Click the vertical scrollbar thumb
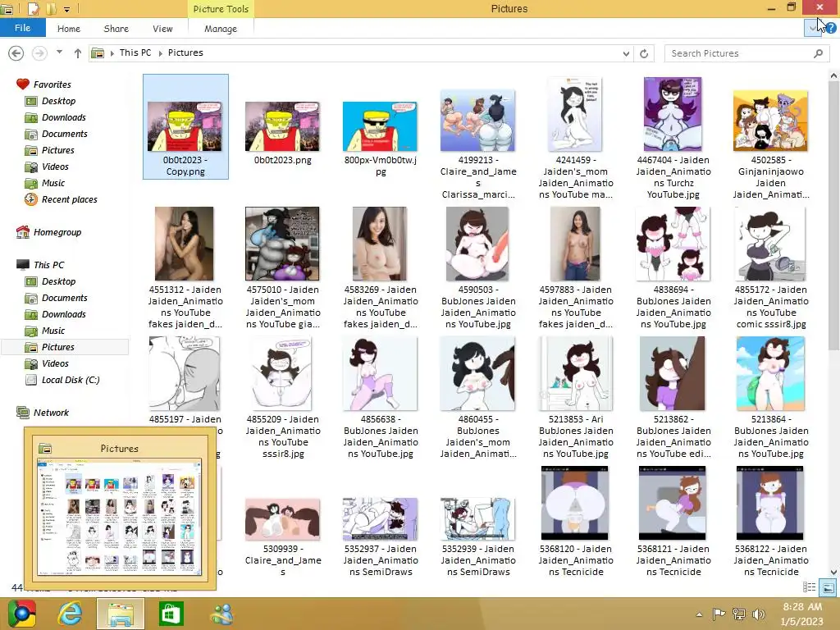The width and height of the screenshot is (840, 630). point(833,217)
